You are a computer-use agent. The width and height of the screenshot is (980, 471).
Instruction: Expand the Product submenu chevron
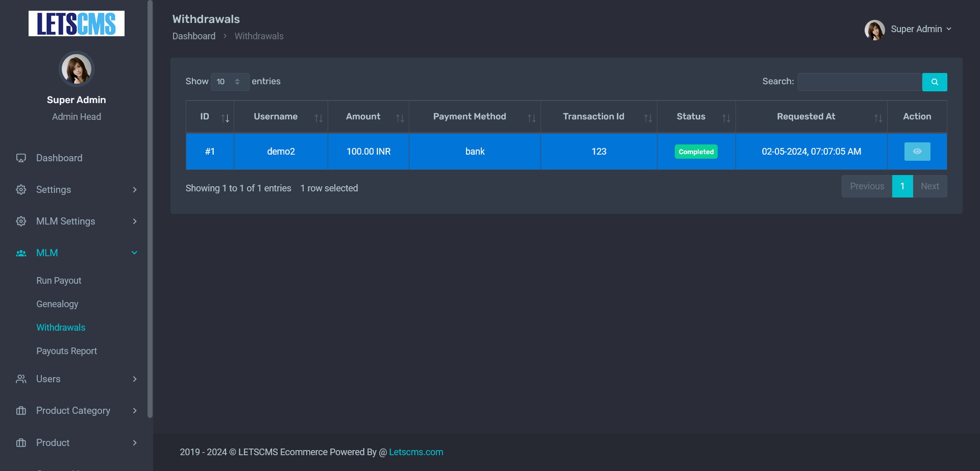[135, 443]
